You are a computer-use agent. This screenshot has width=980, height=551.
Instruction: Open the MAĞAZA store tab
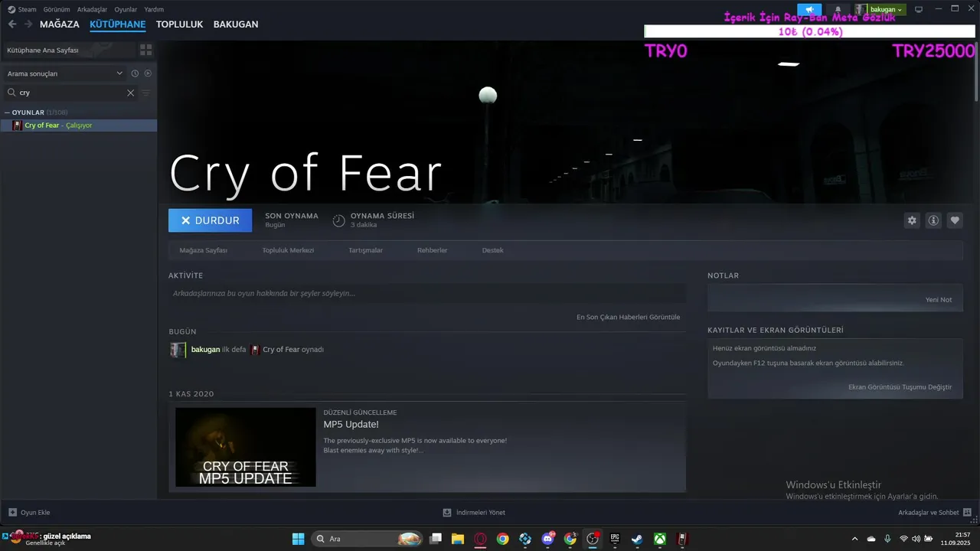60,24
